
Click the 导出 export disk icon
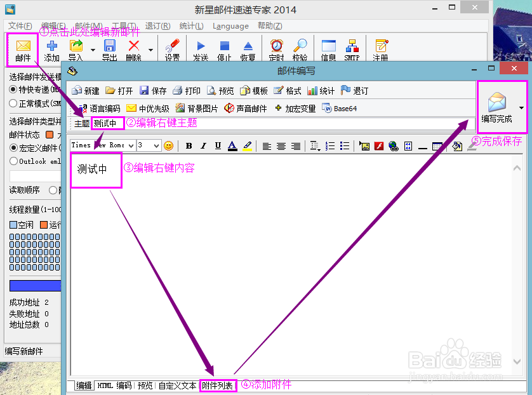coord(110,50)
